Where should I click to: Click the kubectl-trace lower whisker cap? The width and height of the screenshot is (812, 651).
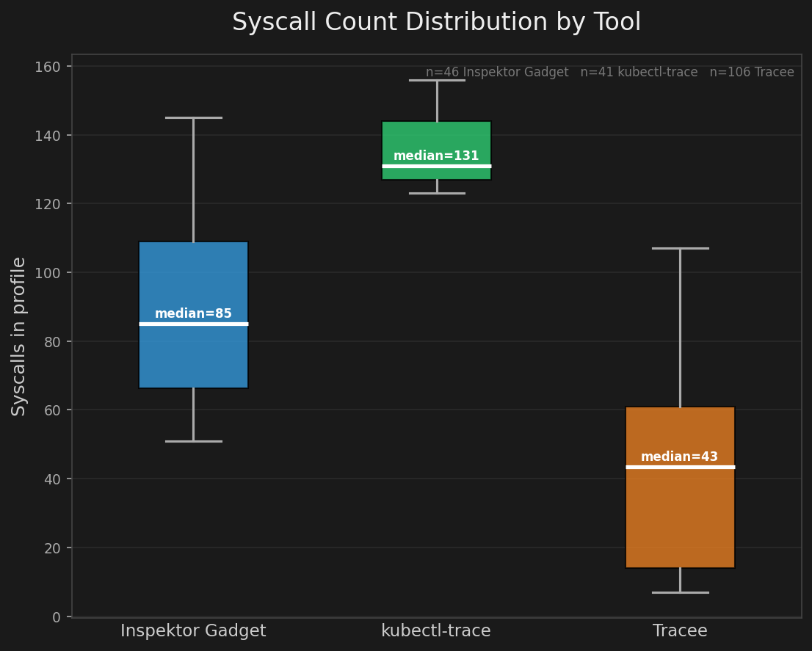coord(437,194)
